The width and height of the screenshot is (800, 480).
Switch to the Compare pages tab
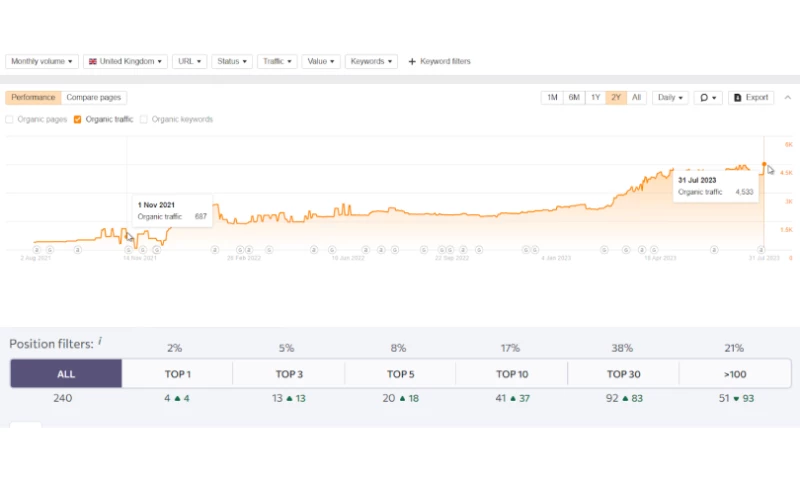(94, 98)
